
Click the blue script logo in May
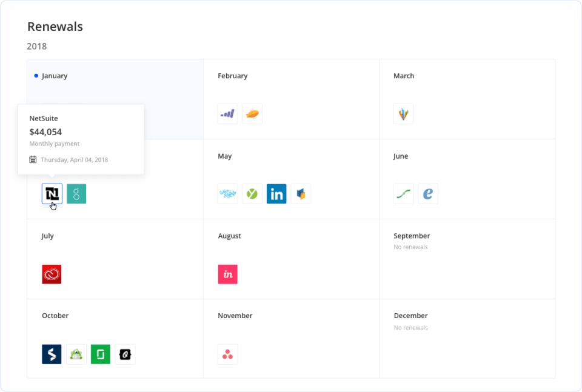(x=228, y=194)
